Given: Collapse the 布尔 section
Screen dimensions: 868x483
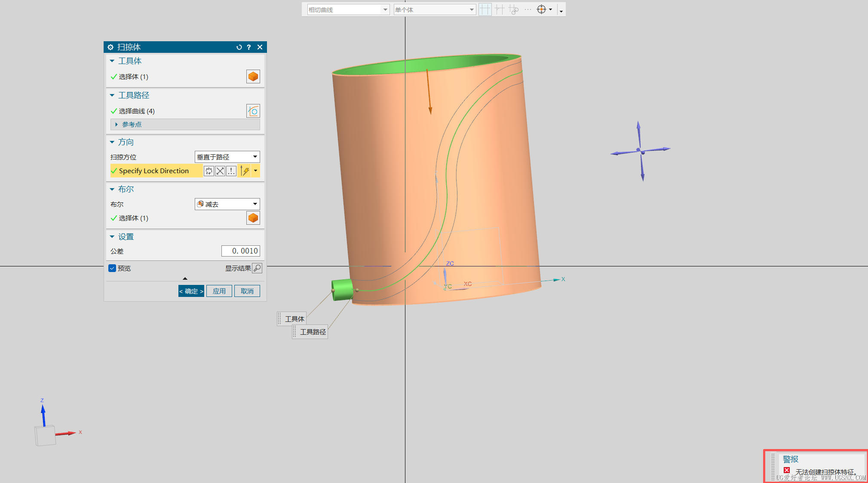Looking at the screenshot, I should pyautogui.click(x=112, y=190).
